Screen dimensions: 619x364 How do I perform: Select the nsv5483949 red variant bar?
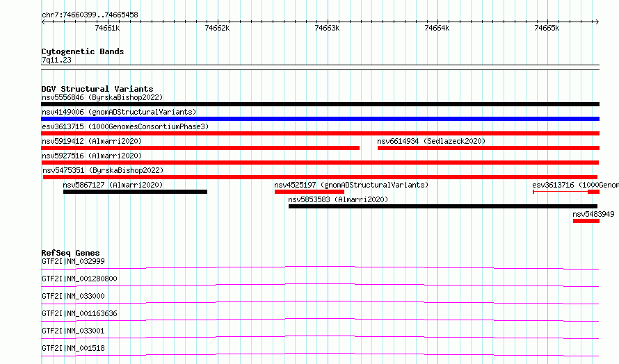(x=586, y=221)
